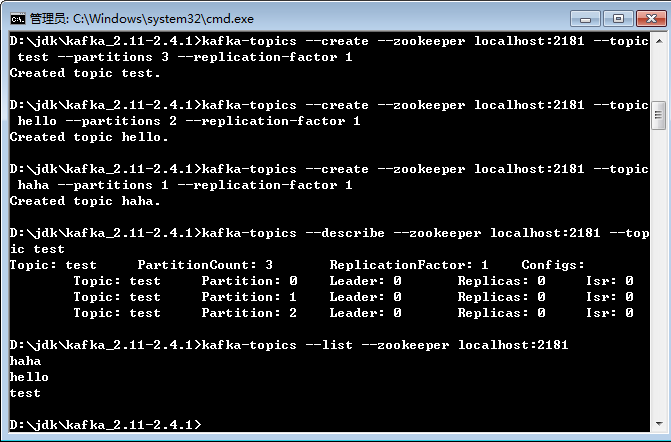Click the "Created topic haha." output line
671x442 pixels.
[85, 201]
